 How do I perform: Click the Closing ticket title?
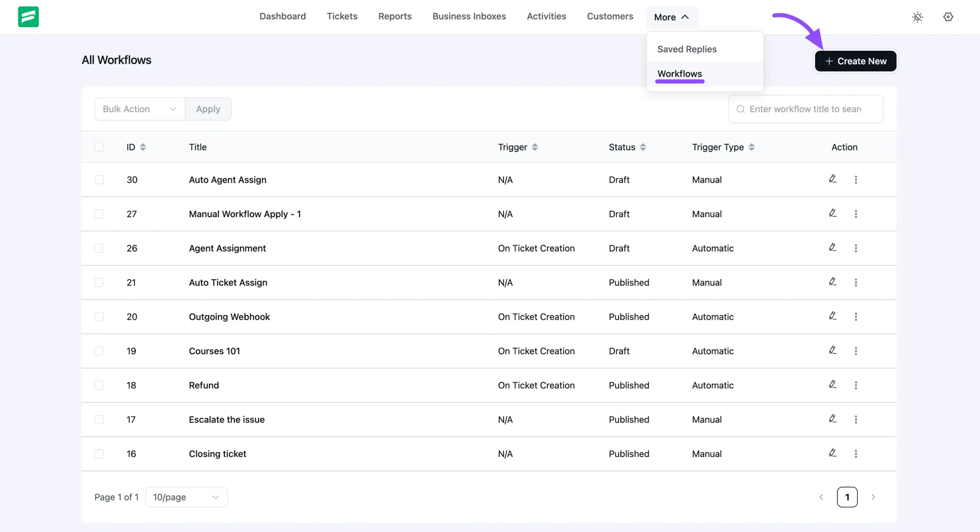pos(217,454)
